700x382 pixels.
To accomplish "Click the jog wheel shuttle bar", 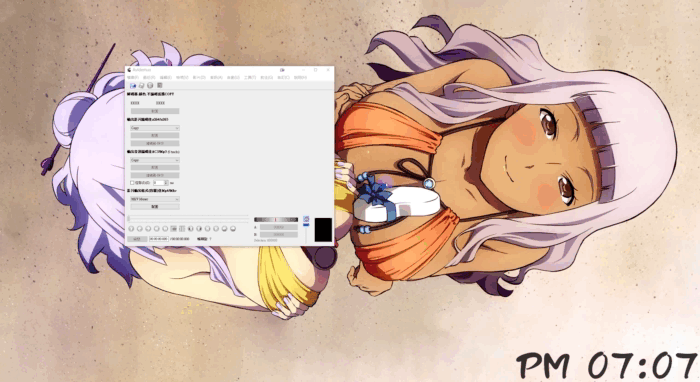I will (x=276, y=220).
